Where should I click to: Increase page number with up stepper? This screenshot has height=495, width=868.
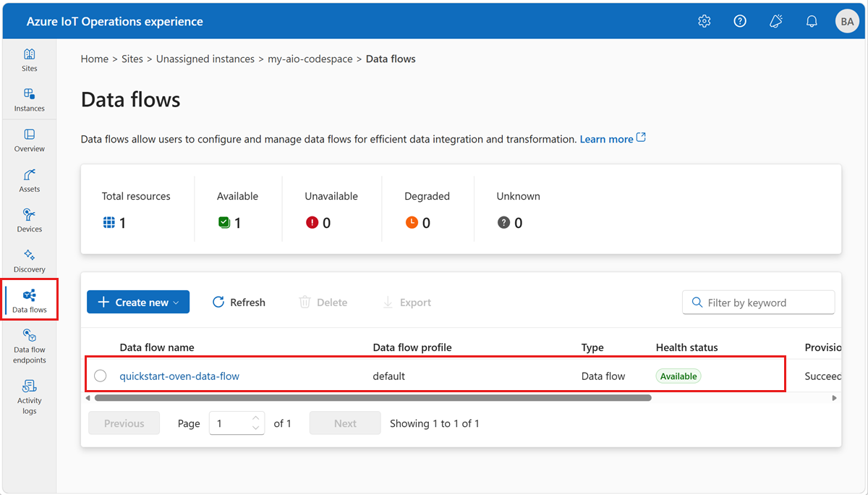255,418
